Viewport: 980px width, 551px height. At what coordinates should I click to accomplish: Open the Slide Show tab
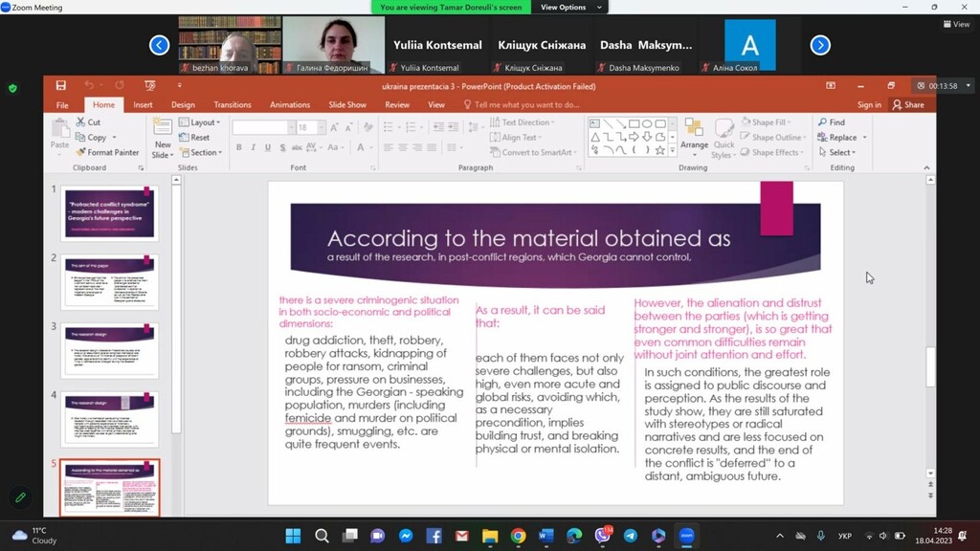[x=347, y=105]
